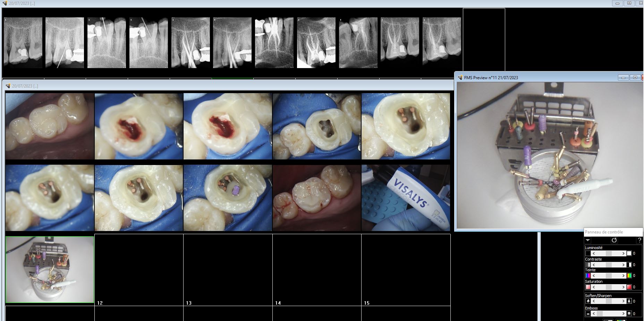This screenshot has width=644, height=321.
Task: Click the reset arrow in Panneau de contrôle
Action: point(614,240)
